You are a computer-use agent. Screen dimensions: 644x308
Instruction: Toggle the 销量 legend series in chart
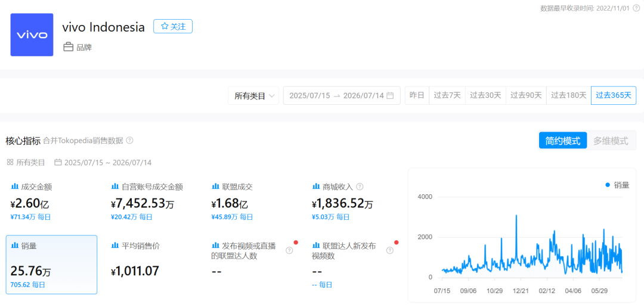[x=617, y=185]
